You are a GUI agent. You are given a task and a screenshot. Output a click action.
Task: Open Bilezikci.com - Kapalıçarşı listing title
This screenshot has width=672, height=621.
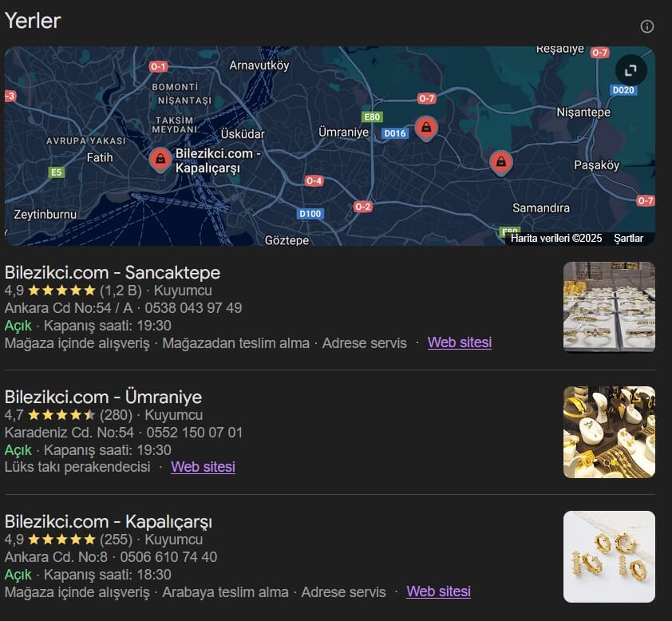pyautogui.click(x=109, y=522)
